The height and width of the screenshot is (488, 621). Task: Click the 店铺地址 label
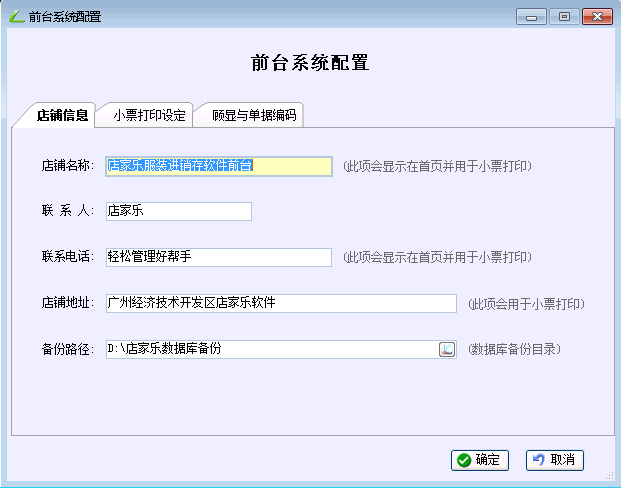point(68,303)
